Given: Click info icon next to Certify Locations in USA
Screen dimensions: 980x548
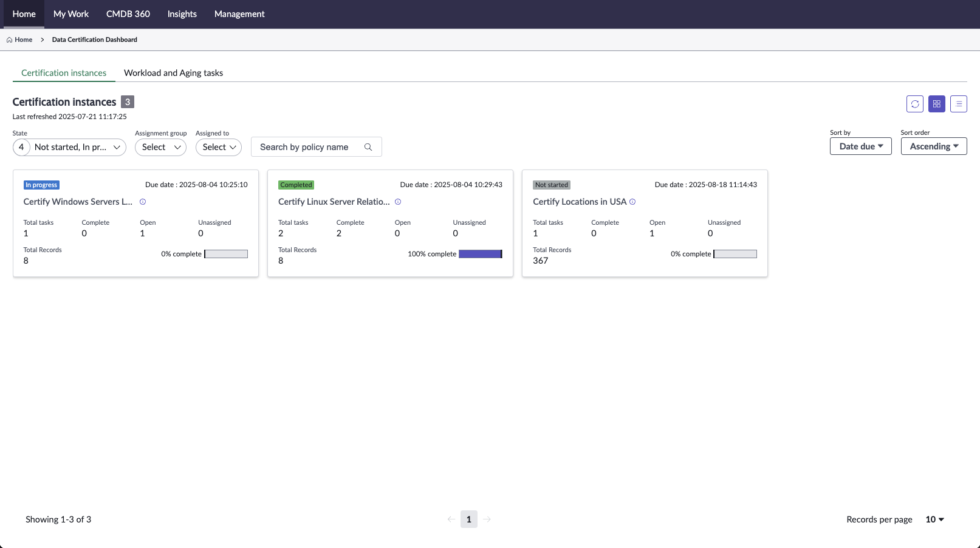Looking at the screenshot, I should tap(632, 202).
